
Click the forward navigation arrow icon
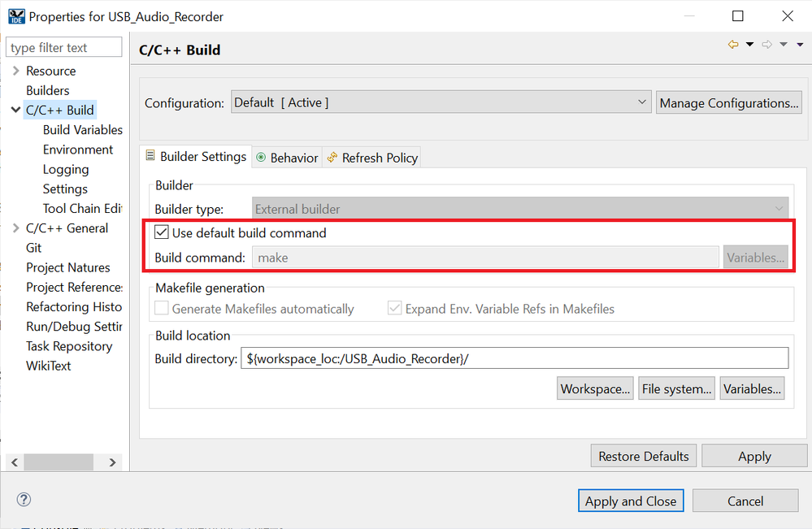coord(766,44)
